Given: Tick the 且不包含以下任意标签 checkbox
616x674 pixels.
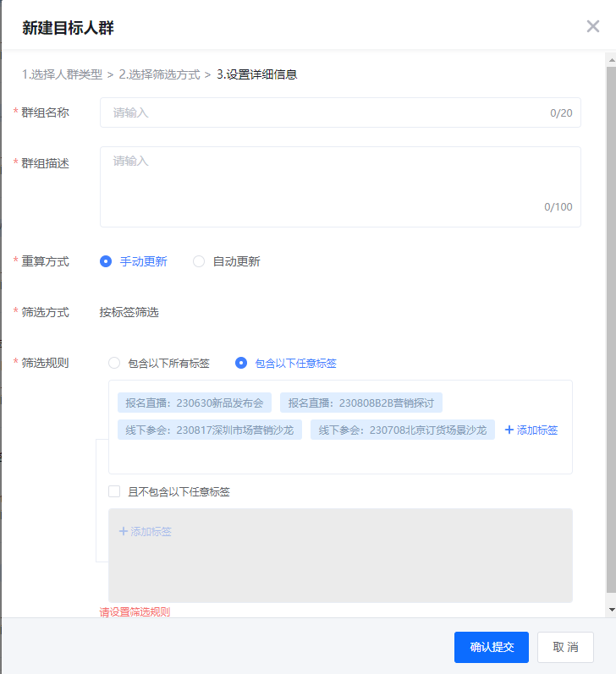Looking at the screenshot, I should point(114,491).
